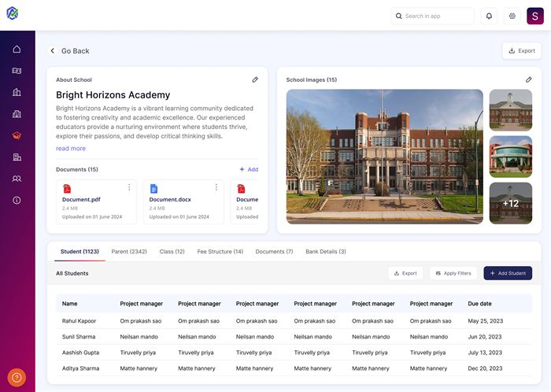Open options menu for Document.pdf
The width and height of the screenshot is (551, 392).
(129, 187)
